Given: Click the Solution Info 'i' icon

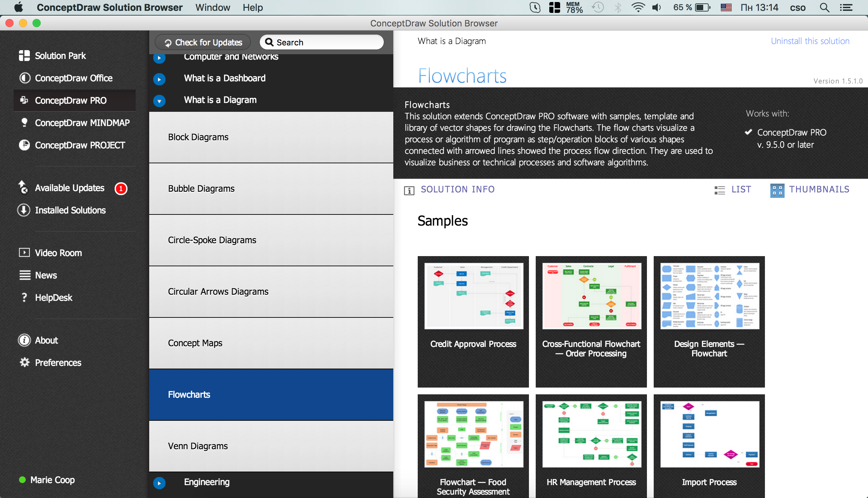Looking at the screenshot, I should click(x=409, y=190).
